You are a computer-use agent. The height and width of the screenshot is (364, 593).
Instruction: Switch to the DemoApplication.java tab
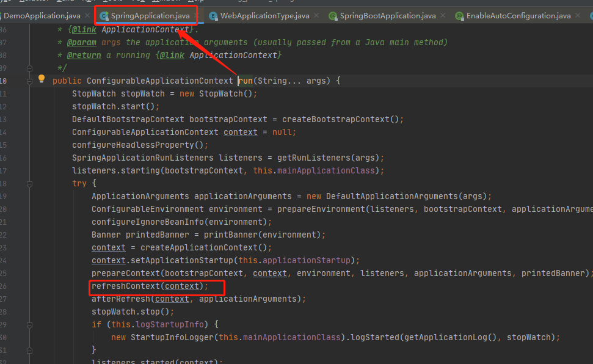point(42,16)
